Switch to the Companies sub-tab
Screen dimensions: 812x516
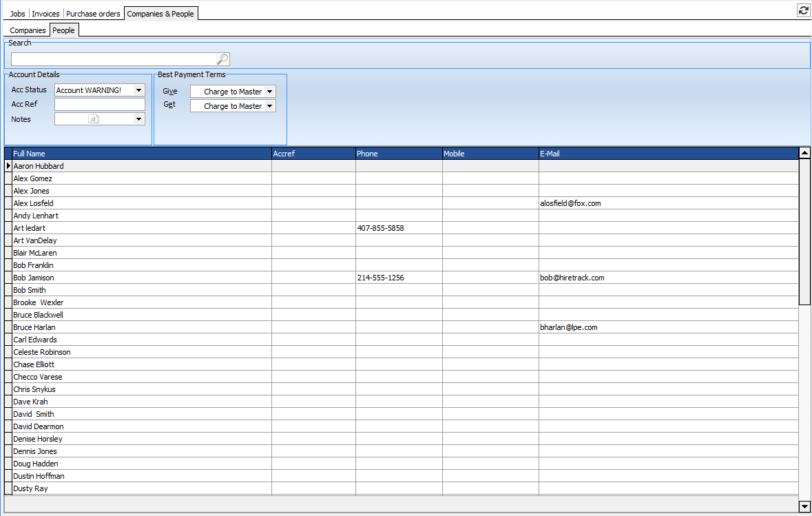pyautogui.click(x=28, y=30)
